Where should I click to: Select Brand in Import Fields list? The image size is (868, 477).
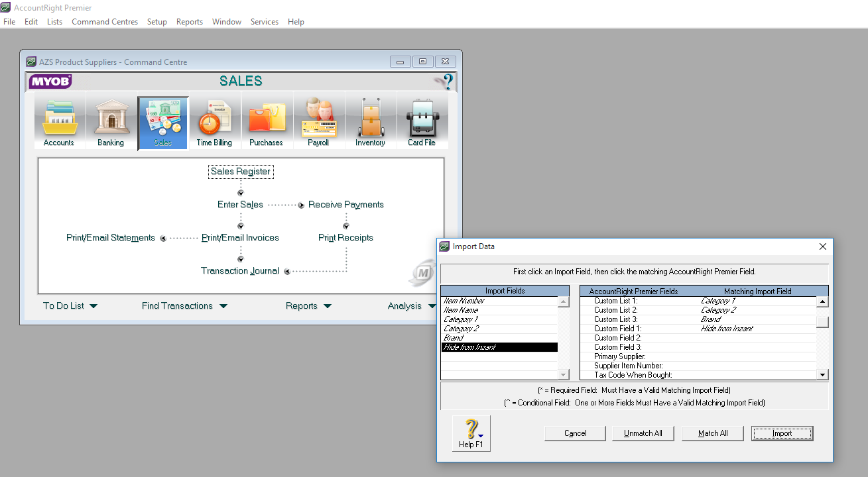499,338
